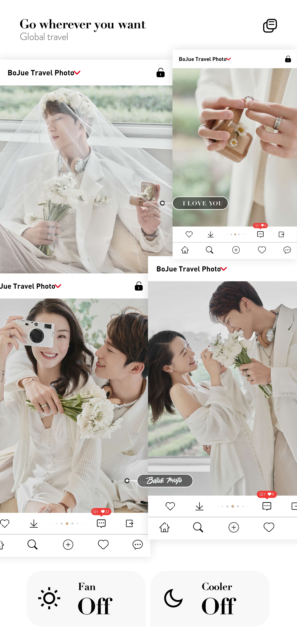This screenshot has height=644, width=297.
Task: Open the couple smelling flowers photo
Action: coord(222,388)
